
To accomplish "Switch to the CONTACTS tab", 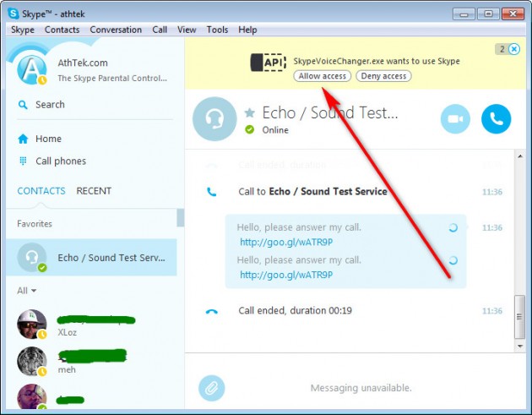I will click(41, 191).
